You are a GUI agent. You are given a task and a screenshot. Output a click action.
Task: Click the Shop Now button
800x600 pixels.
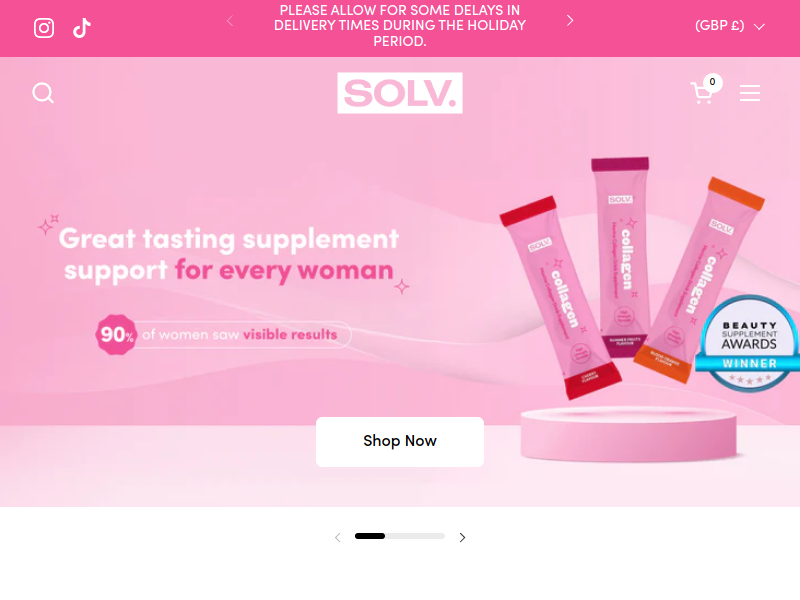400,441
